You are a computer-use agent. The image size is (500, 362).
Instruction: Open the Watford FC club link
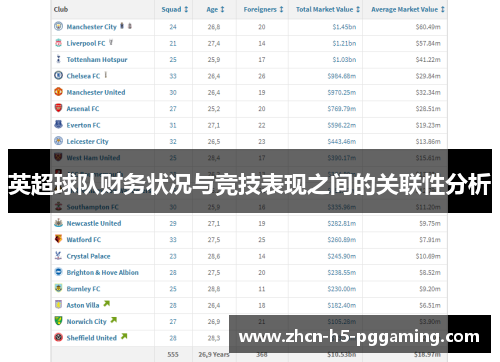coord(84,240)
